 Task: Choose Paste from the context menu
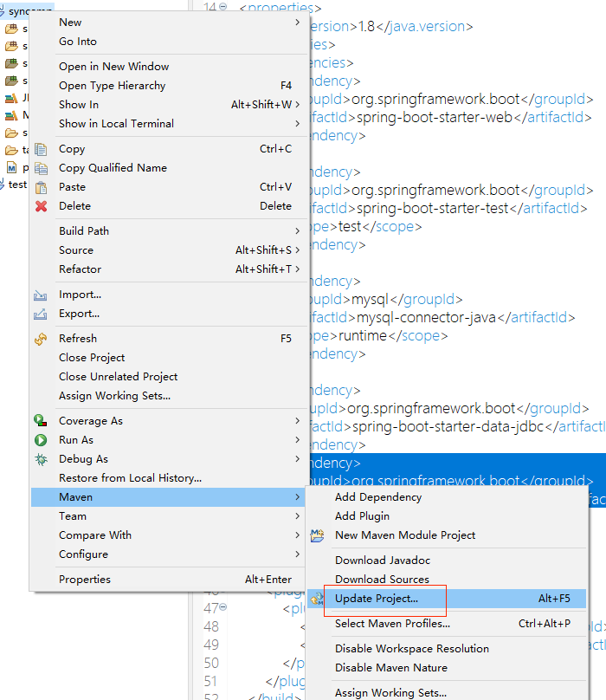pyautogui.click(x=168, y=187)
